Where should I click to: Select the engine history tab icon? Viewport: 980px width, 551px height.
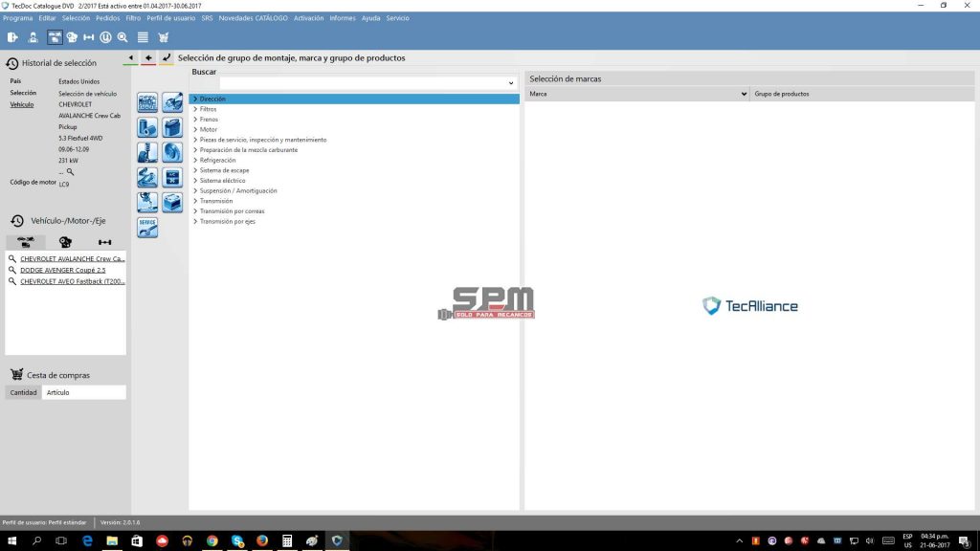pyautogui.click(x=65, y=242)
